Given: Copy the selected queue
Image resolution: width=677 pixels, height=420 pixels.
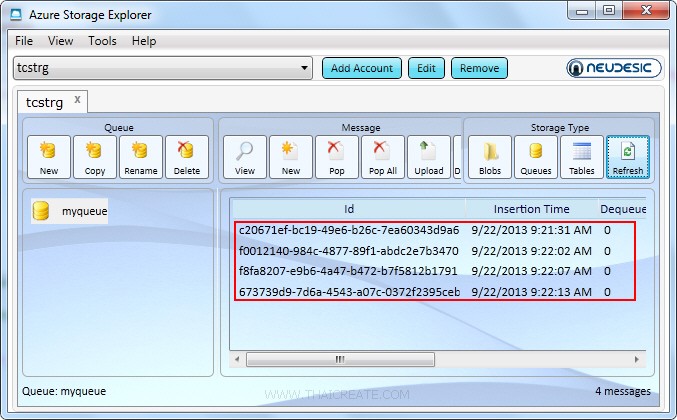Looking at the screenshot, I should coord(95,157).
